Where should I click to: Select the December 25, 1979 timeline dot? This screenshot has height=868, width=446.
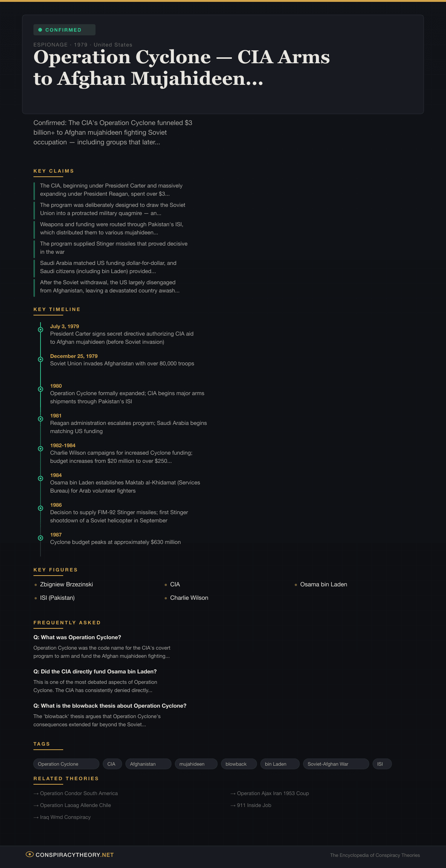point(41,359)
